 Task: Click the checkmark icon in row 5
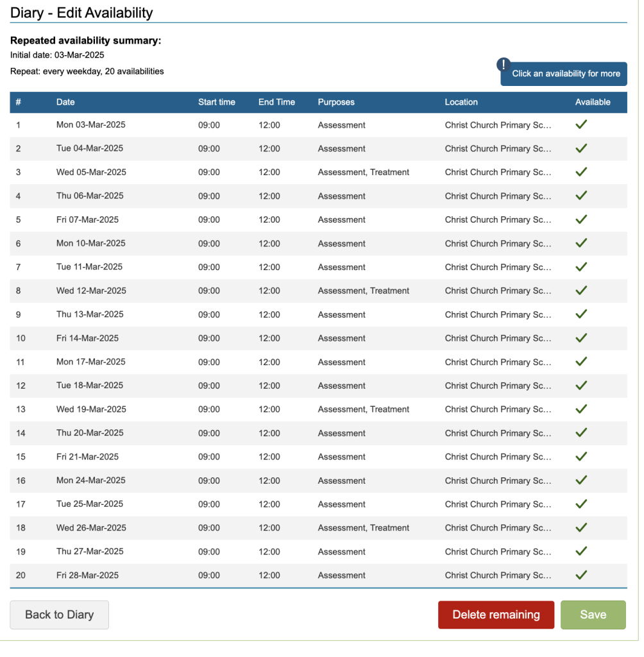click(581, 219)
